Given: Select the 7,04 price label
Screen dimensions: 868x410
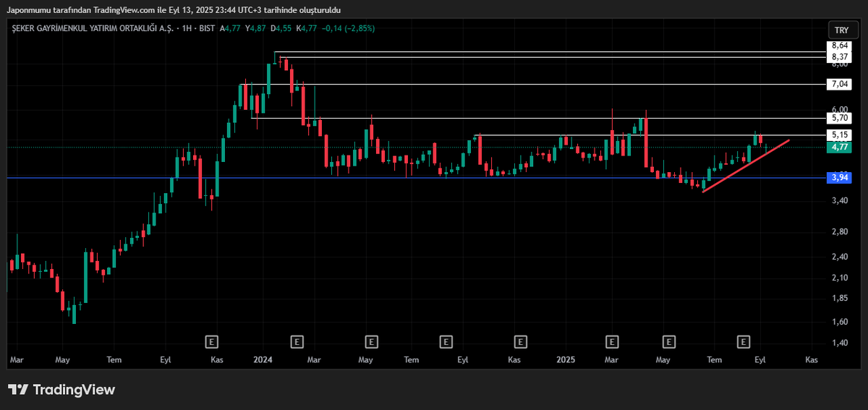Looking at the screenshot, I should 840,84.
